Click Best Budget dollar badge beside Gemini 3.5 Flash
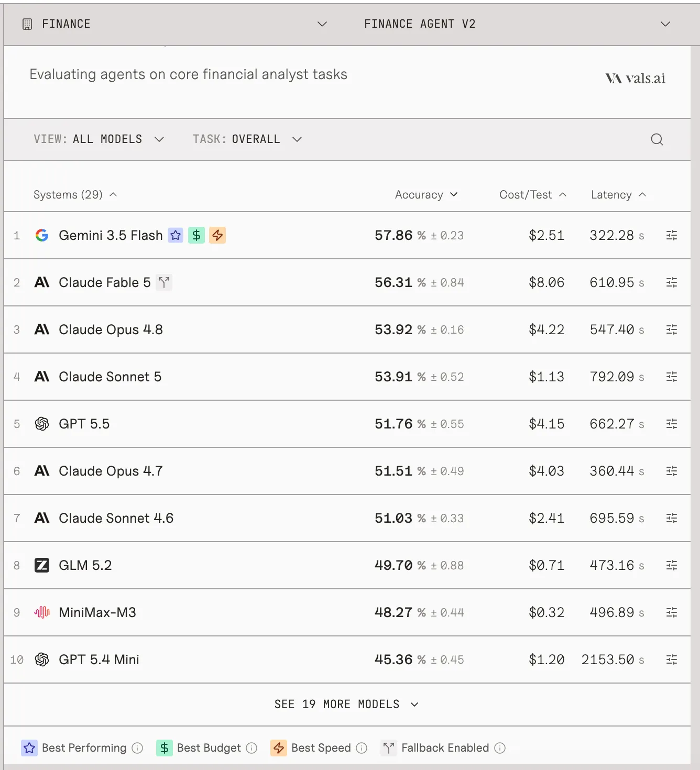The width and height of the screenshot is (700, 770). 196,235
